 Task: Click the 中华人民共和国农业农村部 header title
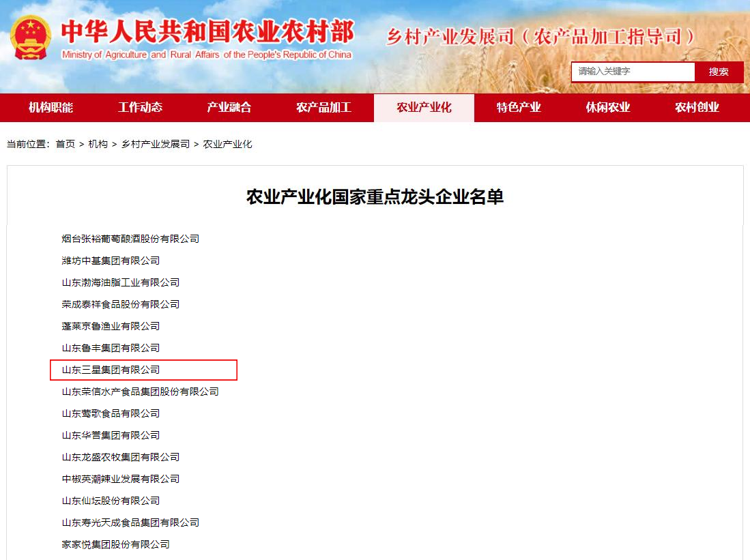point(207,32)
